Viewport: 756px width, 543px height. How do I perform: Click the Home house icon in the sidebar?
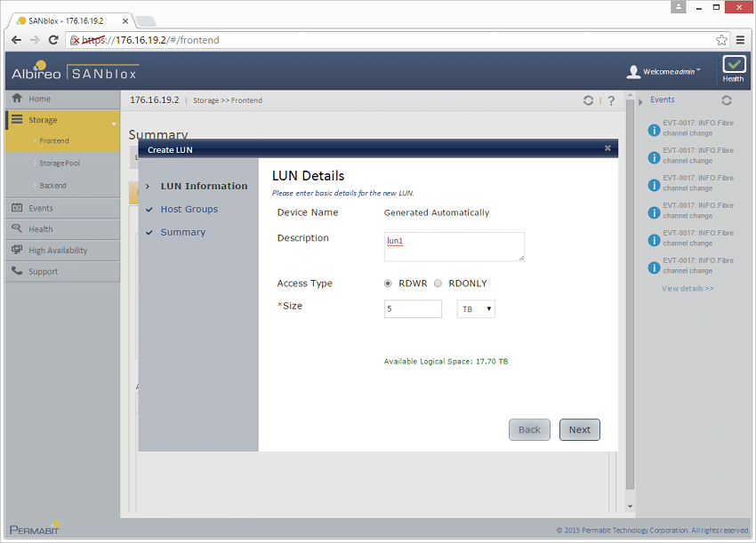[x=17, y=99]
